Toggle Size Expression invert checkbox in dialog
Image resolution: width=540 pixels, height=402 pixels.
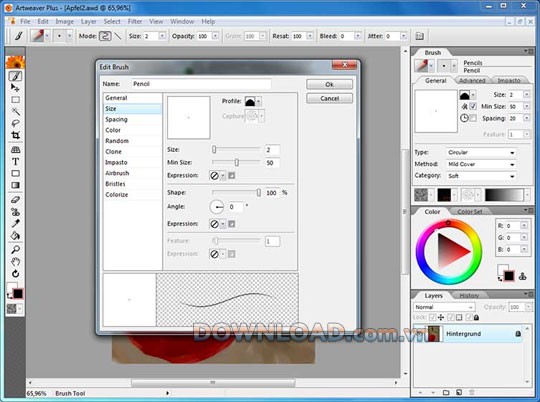(x=231, y=176)
